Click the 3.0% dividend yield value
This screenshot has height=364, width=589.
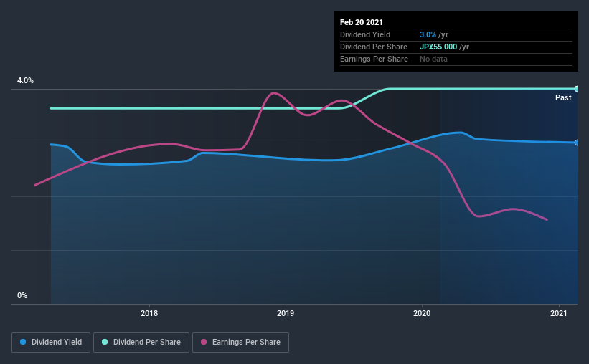[x=428, y=34]
